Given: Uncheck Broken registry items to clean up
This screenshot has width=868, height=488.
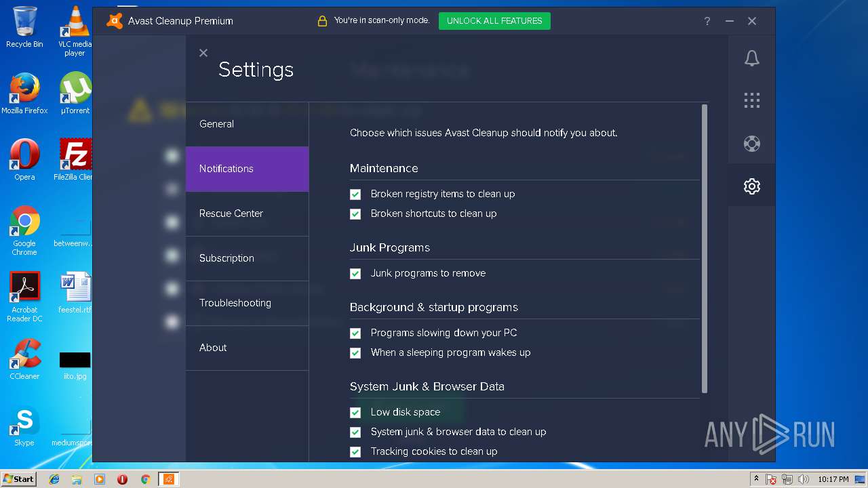Looking at the screenshot, I should click(x=355, y=195).
